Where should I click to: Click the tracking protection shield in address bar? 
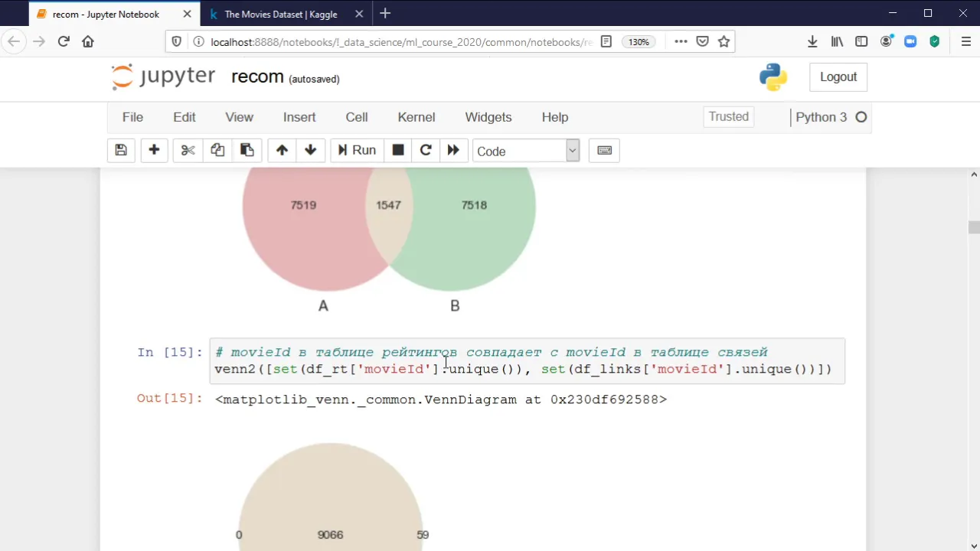pos(177,42)
